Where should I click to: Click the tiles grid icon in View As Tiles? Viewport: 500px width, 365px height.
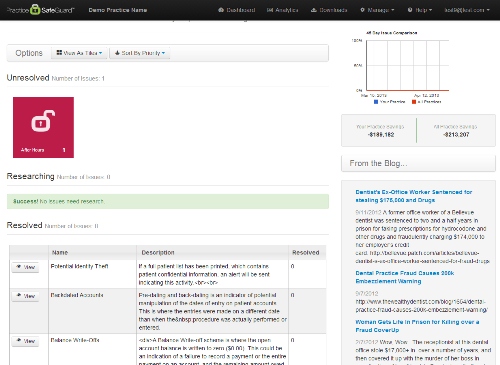(x=59, y=53)
